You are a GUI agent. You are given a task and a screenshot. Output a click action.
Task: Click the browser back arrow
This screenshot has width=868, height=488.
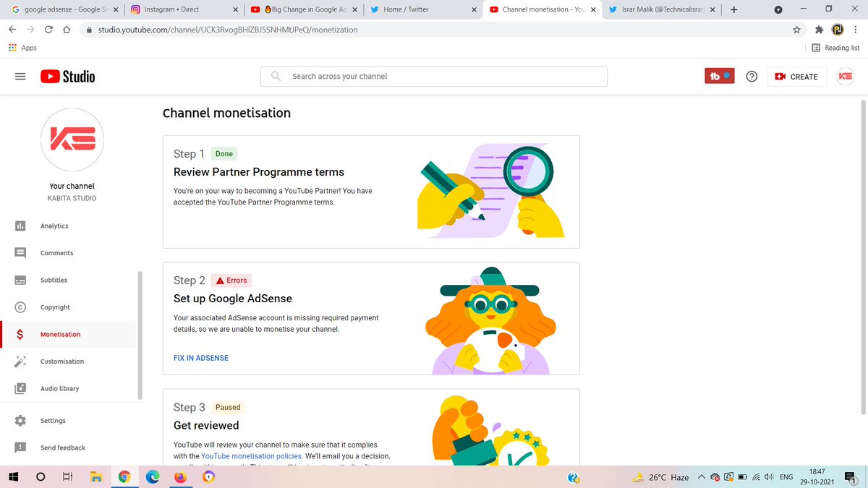pyautogui.click(x=12, y=30)
